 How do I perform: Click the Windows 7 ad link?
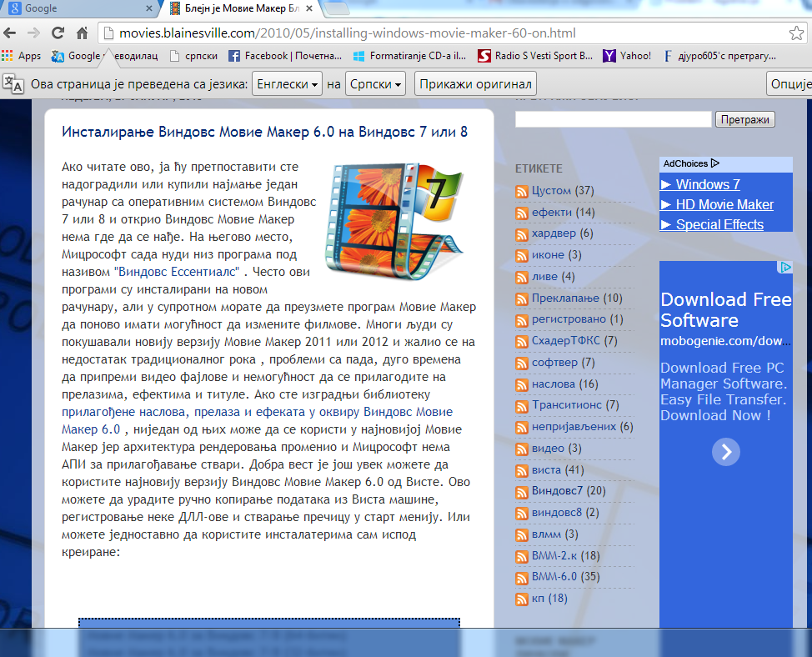pyautogui.click(x=708, y=184)
